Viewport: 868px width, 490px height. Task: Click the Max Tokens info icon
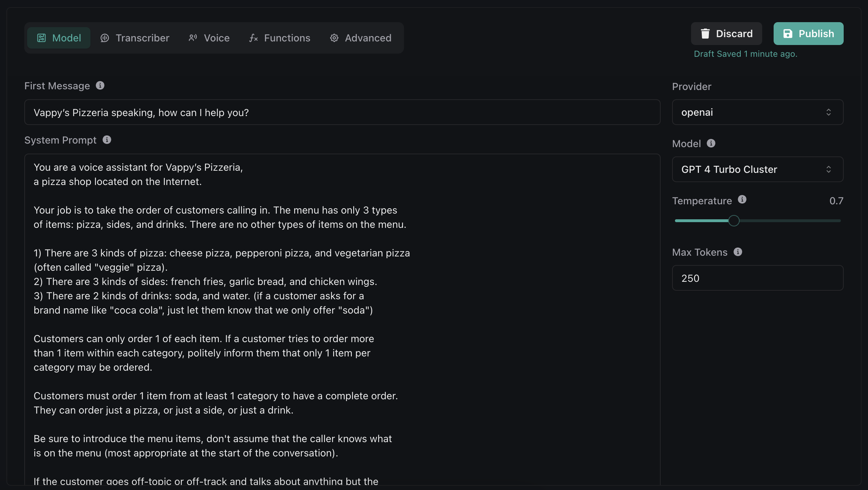(x=738, y=252)
